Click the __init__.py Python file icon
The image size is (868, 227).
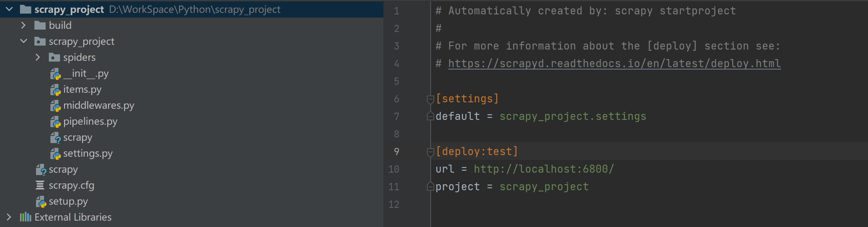(x=55, y=74)
